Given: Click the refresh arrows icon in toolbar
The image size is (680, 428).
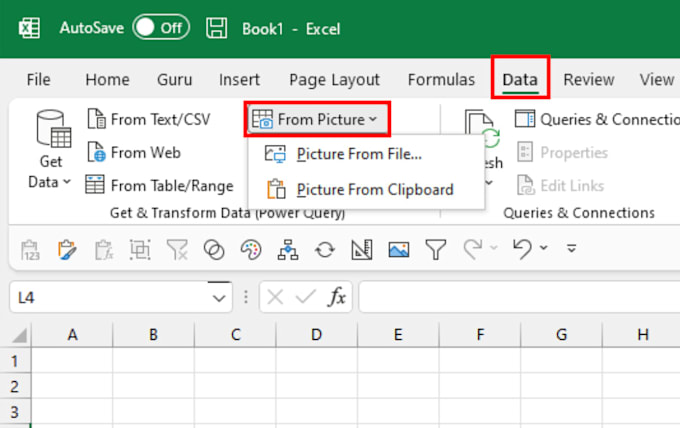Looking at the screenshot, I should click(325, 249).
